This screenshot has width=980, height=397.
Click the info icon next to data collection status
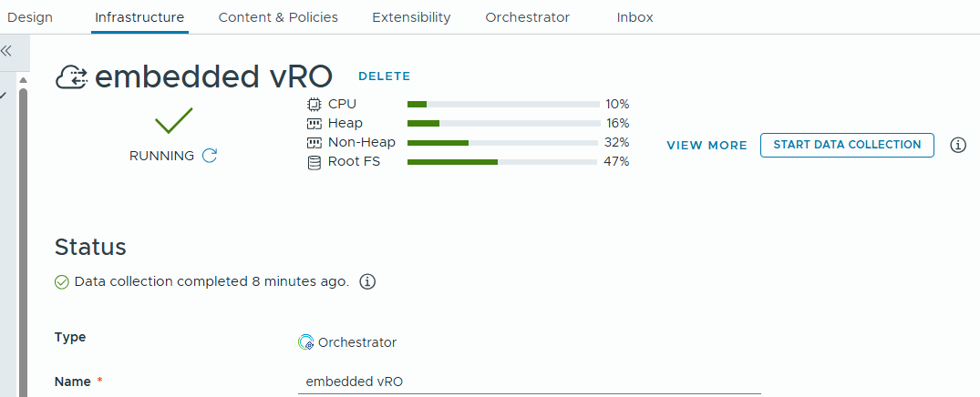pyautogui.click(x=367, y=281)
